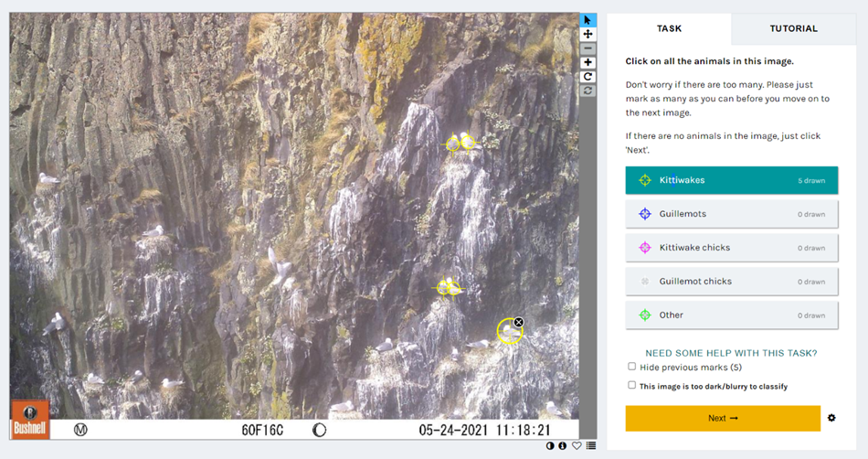Open NEED SOME HELP WITH THIS TASK link
This screenshot has width=868, height=459.
731,353
